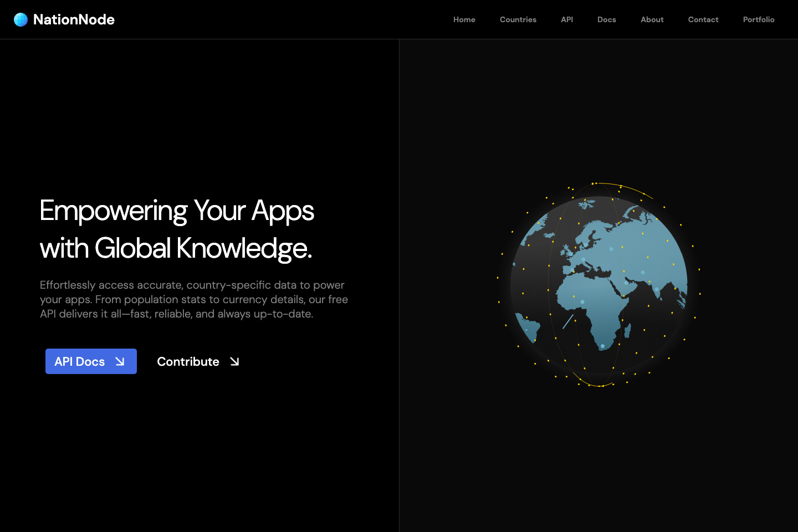Click the blue dot near the Middle East region

coord(627,284)
